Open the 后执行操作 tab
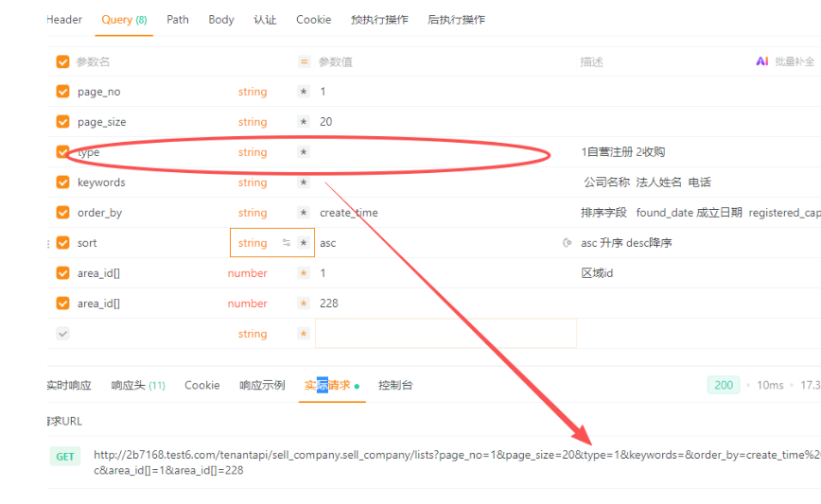The image size is (821, 504). [x=456, y=20]
